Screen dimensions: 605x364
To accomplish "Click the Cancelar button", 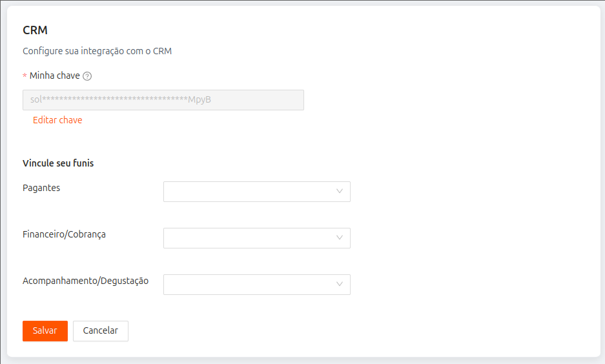I will [101, 330].
